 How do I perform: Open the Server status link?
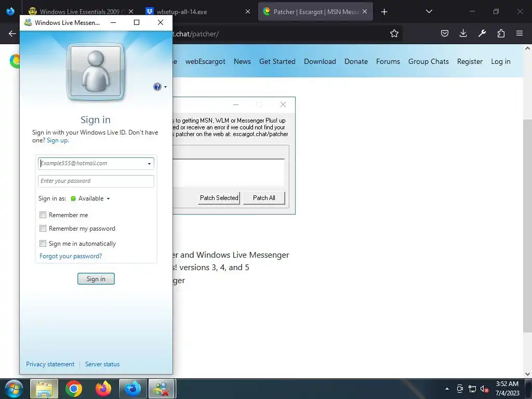point(102,364)
